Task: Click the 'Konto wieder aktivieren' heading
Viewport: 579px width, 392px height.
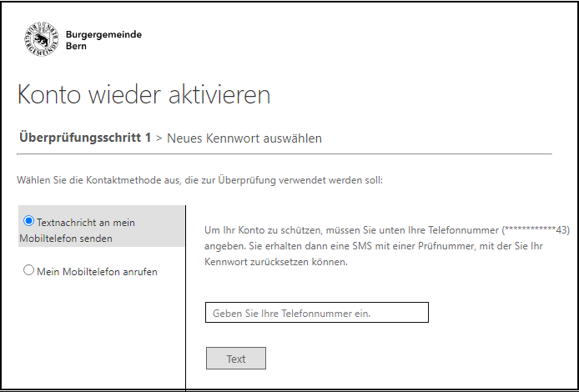Action: (x=143, y=94)
